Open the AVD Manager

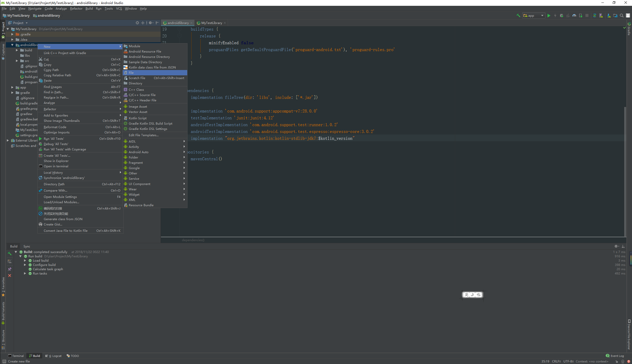tap(601, 15)
